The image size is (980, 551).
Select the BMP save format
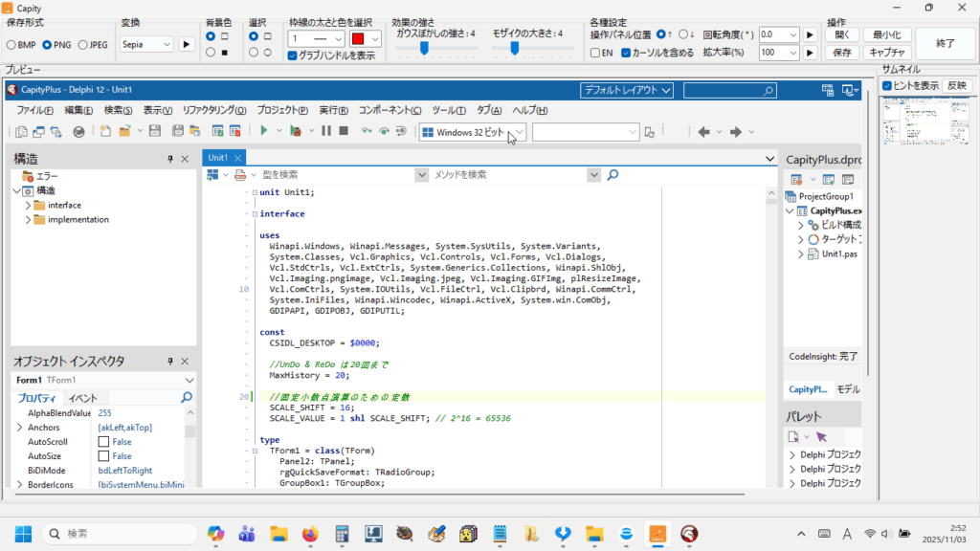pos(11,44)
